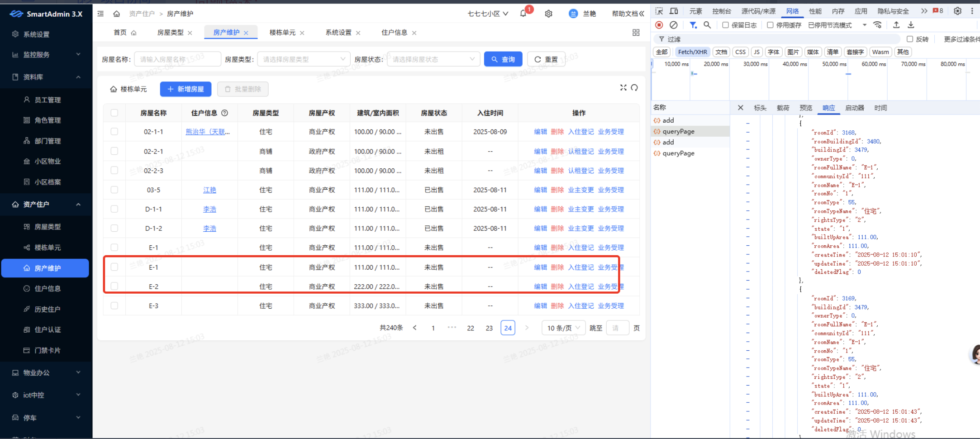Collapse sidebar with the menu fold icon

[x=100, y=14]
